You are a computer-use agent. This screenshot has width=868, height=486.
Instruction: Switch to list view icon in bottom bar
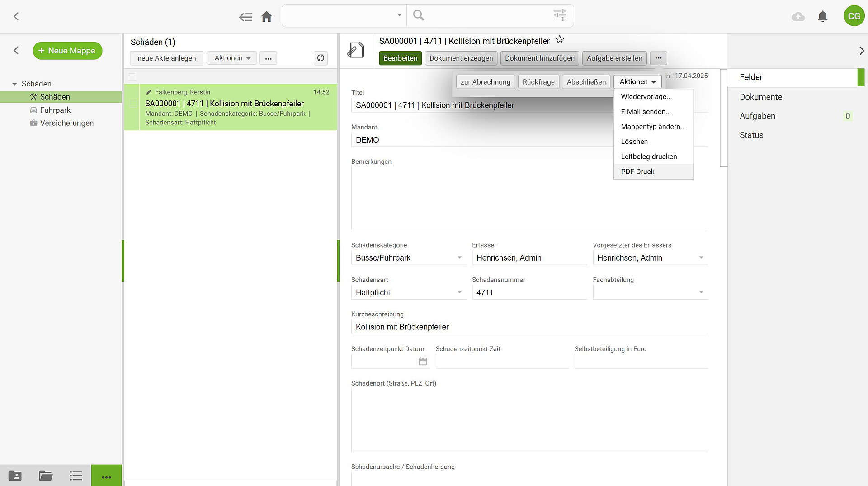[76, 476]
